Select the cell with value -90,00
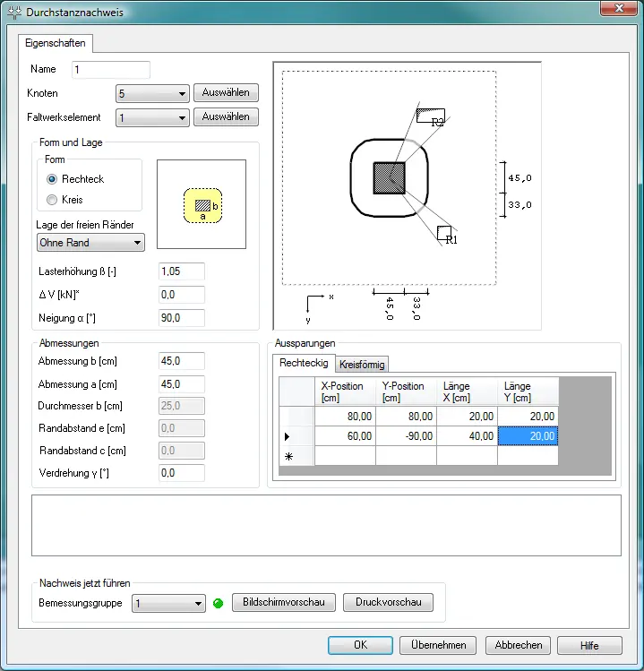Screen dimensions: 644x671 click(x=406, y=436)
